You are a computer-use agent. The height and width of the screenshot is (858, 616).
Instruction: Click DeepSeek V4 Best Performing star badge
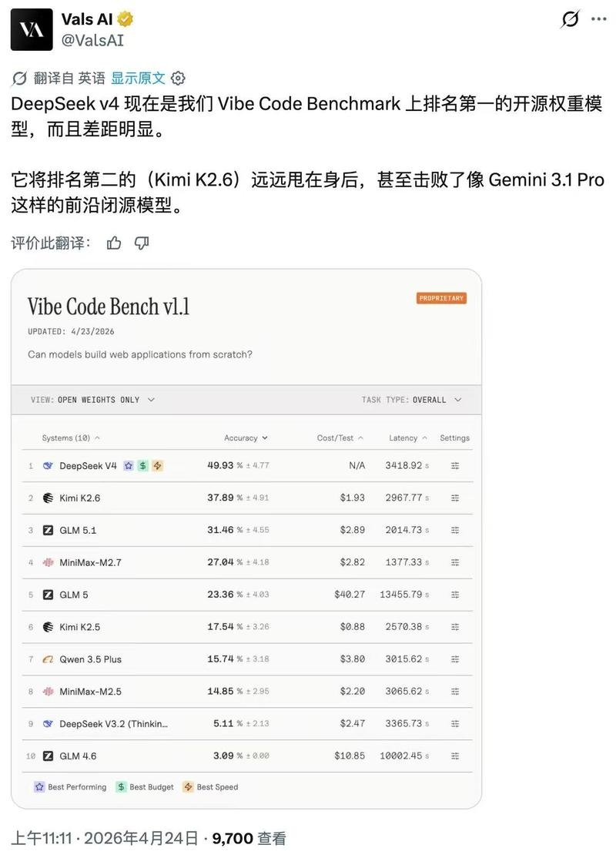(x=129, y=466)
